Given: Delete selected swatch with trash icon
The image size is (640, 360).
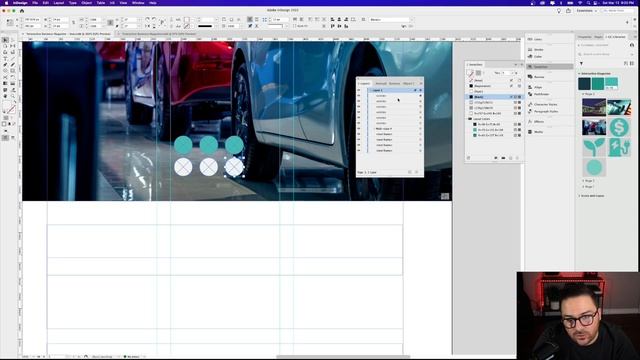Looking at the screenshot, I should [x=517, y=158].
